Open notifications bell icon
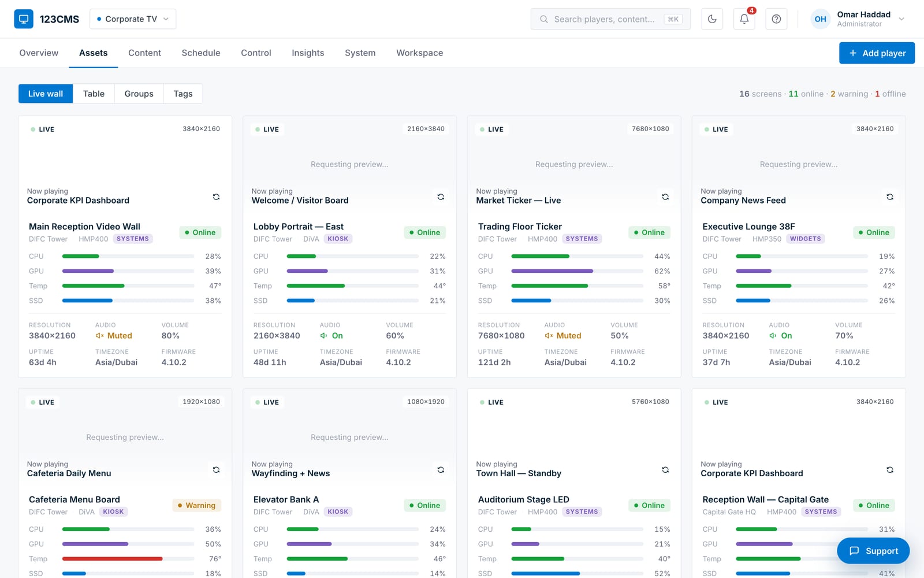The width and height of the screenshot is (924, 578). pos(744,19)
